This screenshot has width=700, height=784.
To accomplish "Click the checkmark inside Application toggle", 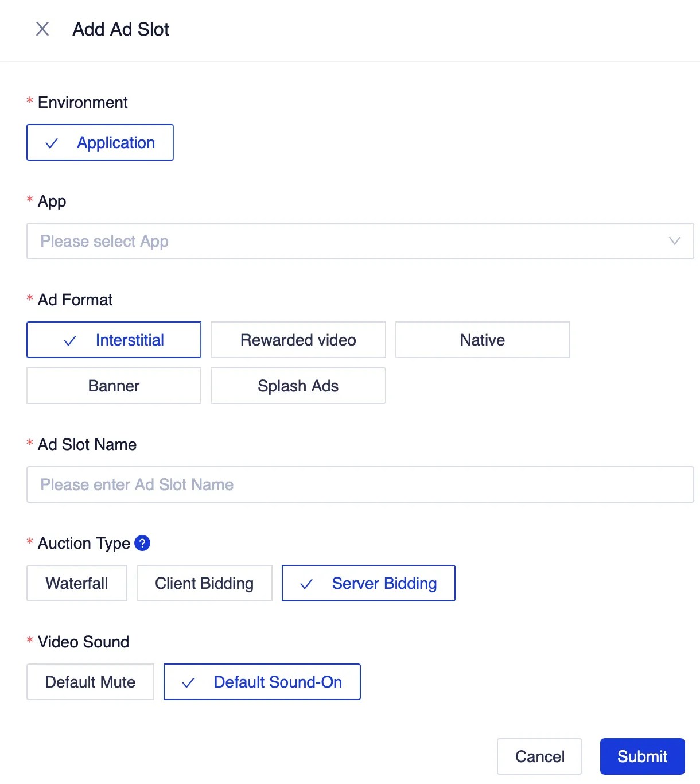I will click(x=52, y=142).
